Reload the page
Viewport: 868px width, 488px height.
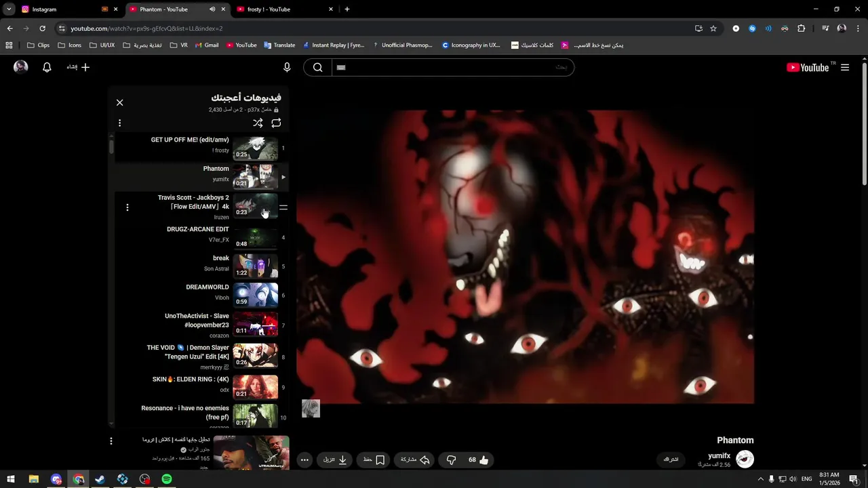click(x=42, y=28)
